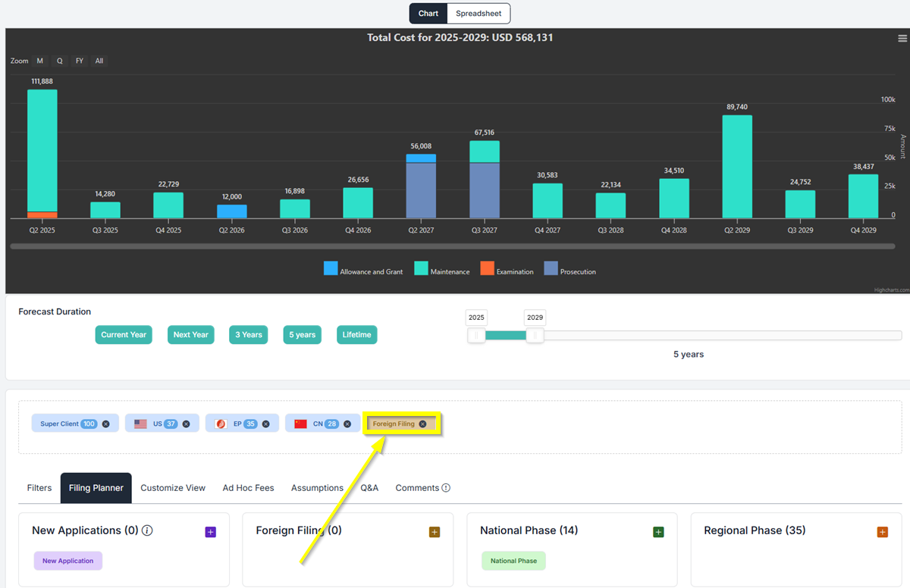The image size is (910, 588).
Task: Click the 2029 end slider handle
Action: click(535, 336)
